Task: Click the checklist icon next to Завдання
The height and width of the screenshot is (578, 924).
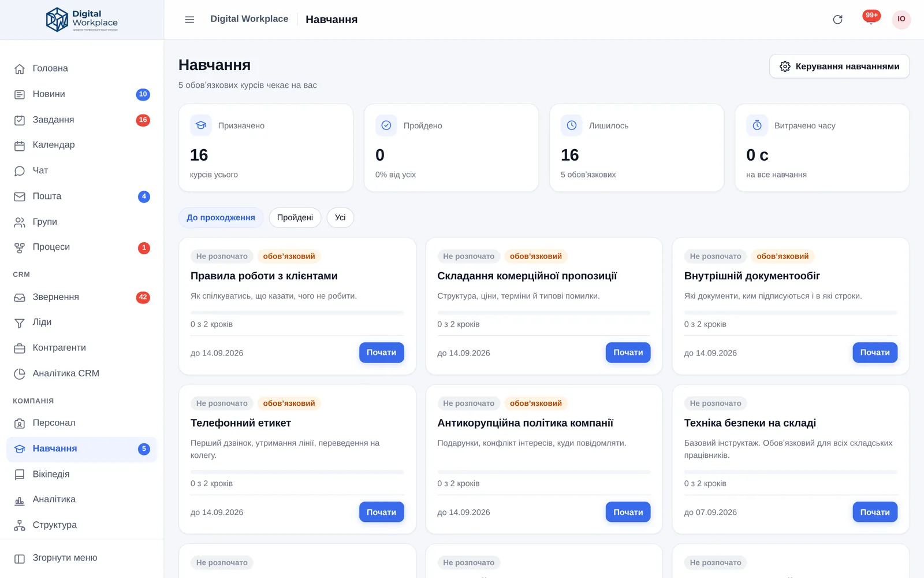Action: tap(20, 120)
